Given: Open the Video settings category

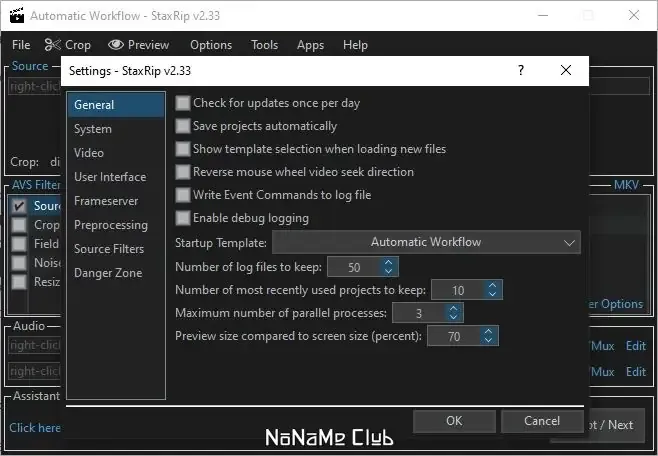Looking at the screenshot, I should click(116, 153).
